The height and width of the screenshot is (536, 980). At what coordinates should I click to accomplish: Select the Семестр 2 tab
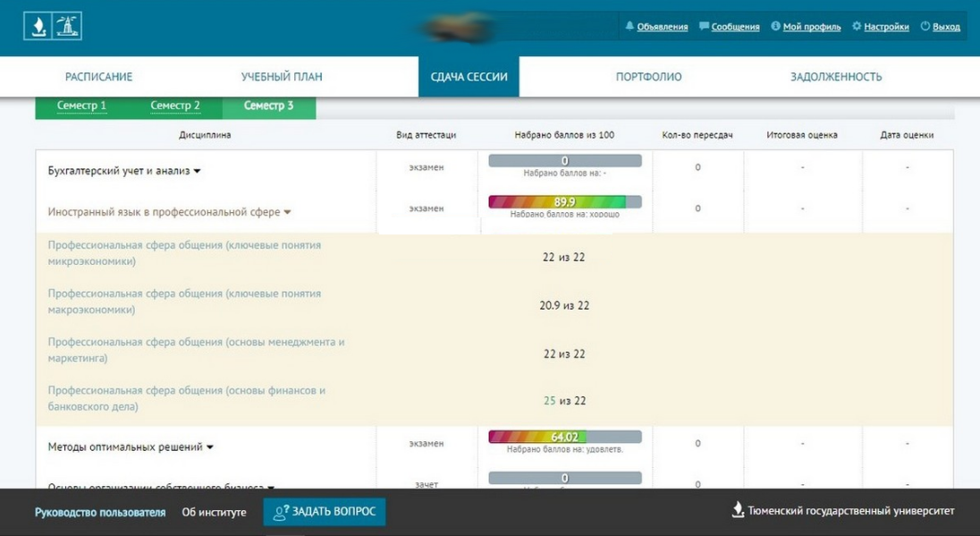pyautogui.click(x=175, y=106)
